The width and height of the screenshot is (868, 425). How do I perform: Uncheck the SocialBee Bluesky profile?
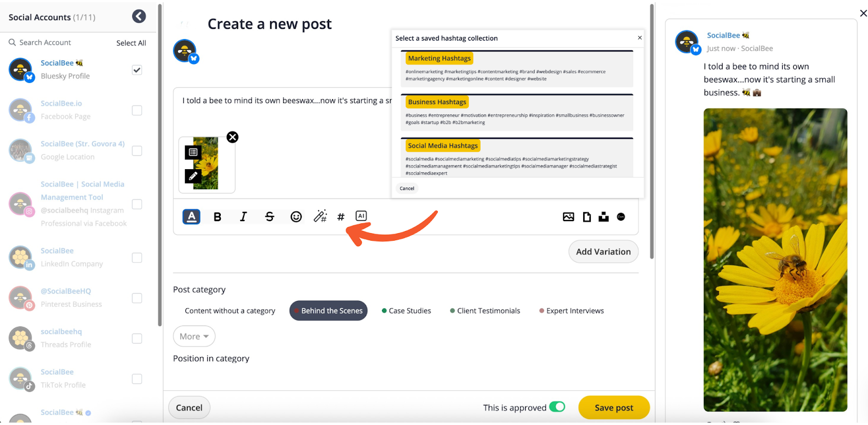(137, 70)
